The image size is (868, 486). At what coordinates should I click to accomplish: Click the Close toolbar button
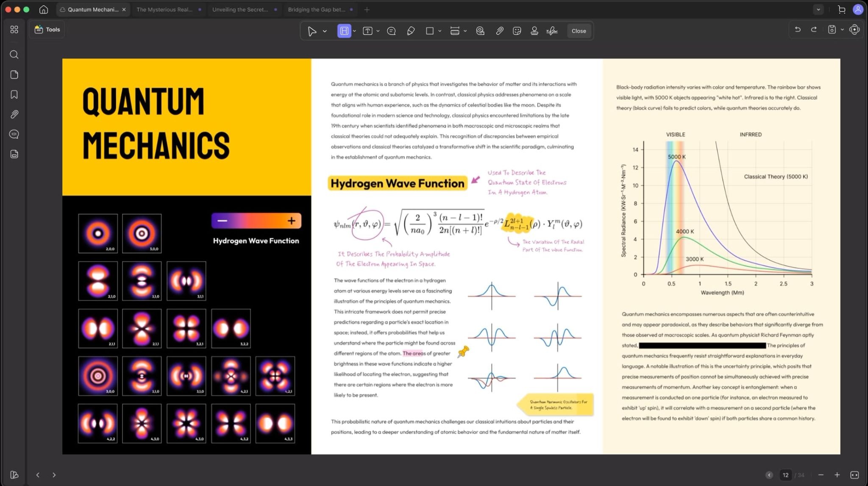pyautogui.click(x=579, y=31)
